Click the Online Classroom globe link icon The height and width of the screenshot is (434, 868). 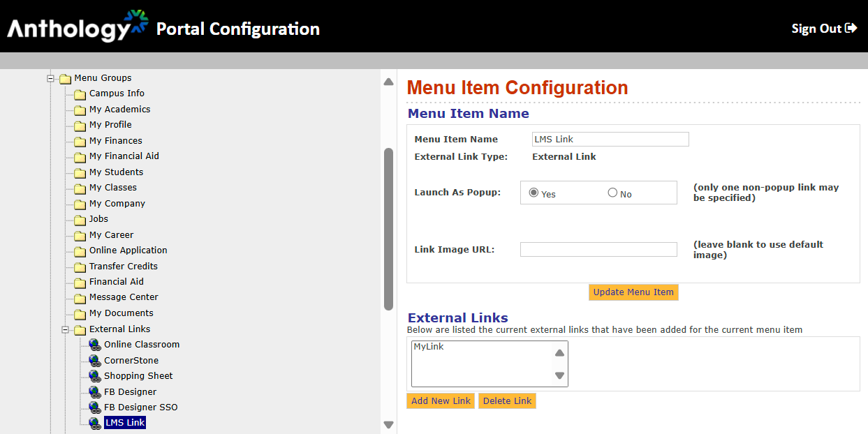click(x=95, y=345)
